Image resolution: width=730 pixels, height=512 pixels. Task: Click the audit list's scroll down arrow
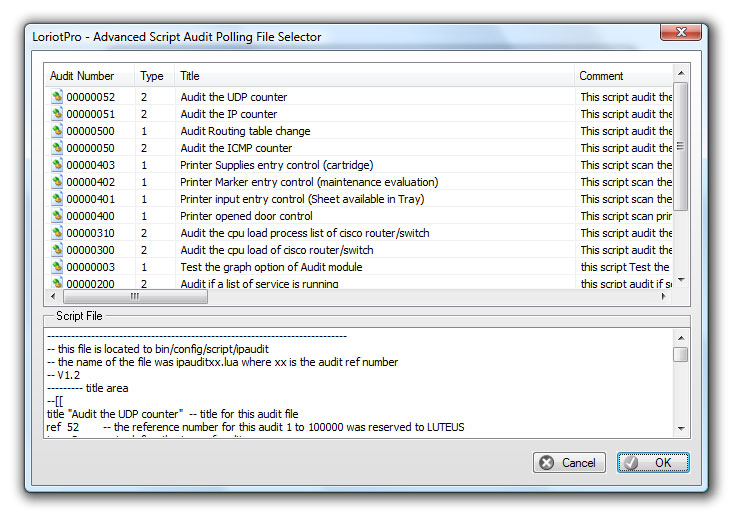click(681, 280)
